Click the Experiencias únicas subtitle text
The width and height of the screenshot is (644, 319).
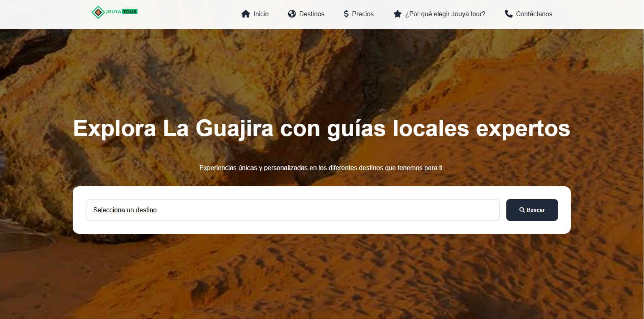pos(322,168)
